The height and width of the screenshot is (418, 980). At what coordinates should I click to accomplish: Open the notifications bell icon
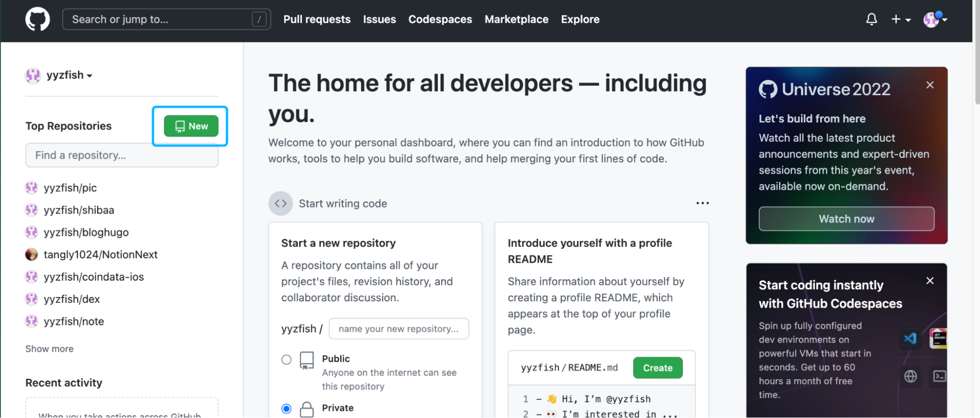pos(871,19)
